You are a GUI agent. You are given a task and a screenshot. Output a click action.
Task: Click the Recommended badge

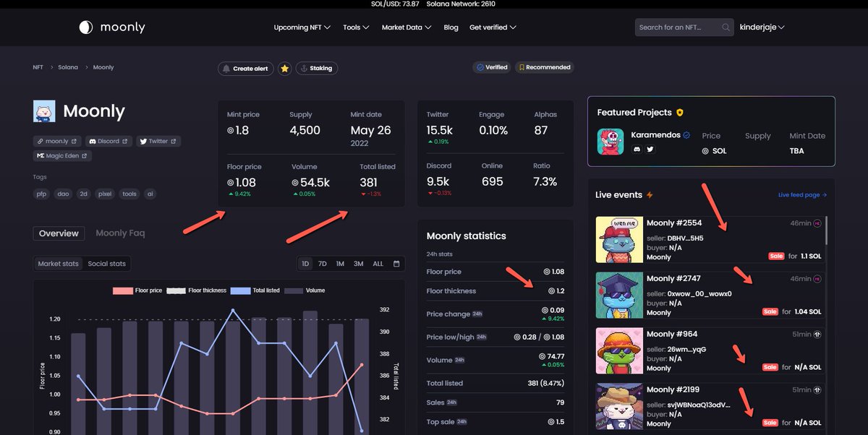(544, 67)
